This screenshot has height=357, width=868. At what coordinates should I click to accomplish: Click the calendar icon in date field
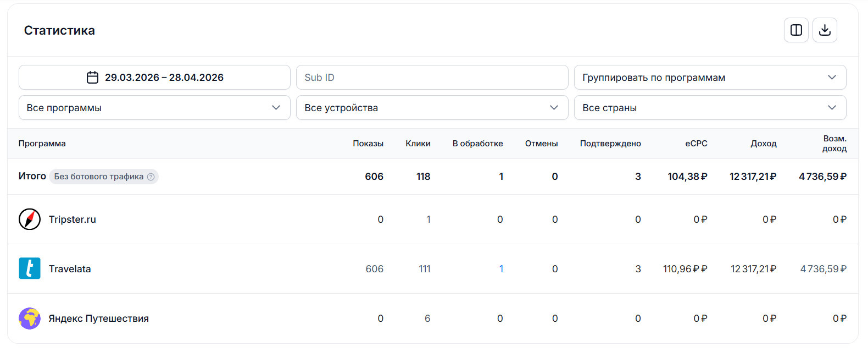(92, 78)
